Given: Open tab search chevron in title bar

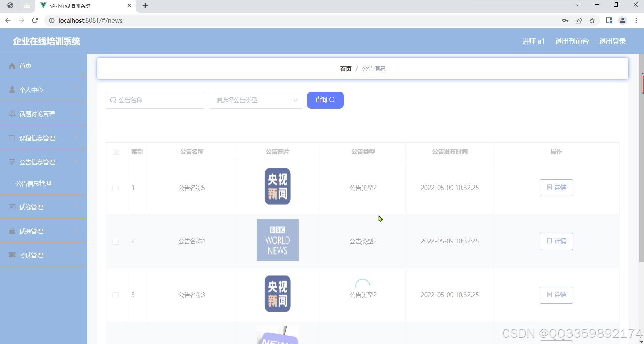Looking at the screenshot, I should click(x=578, y=5).
